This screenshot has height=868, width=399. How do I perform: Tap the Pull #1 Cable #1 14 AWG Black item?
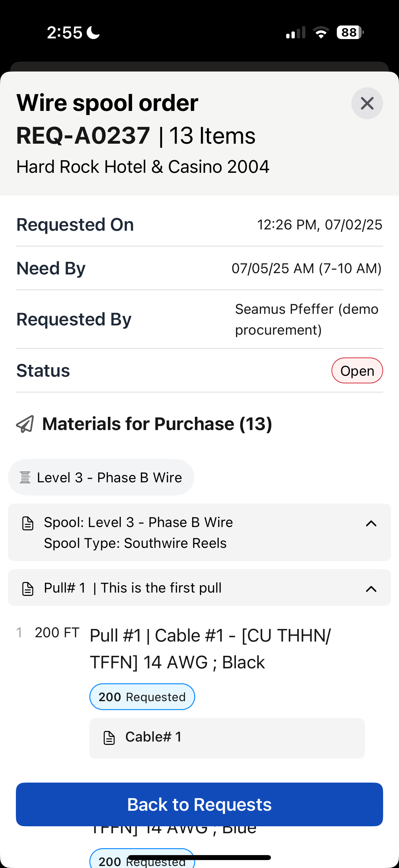point(210,649)
